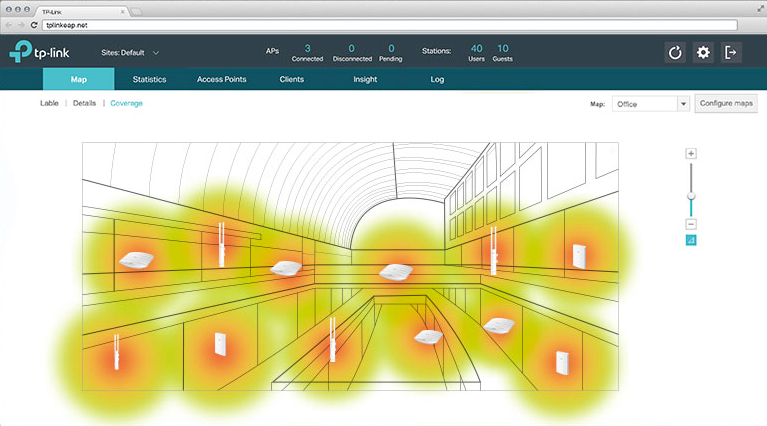The image size is (767, 426).
Task: Select the outdoor antenna AP in the upper-left area
Action: pyautogui.click(x=221, y=245)
